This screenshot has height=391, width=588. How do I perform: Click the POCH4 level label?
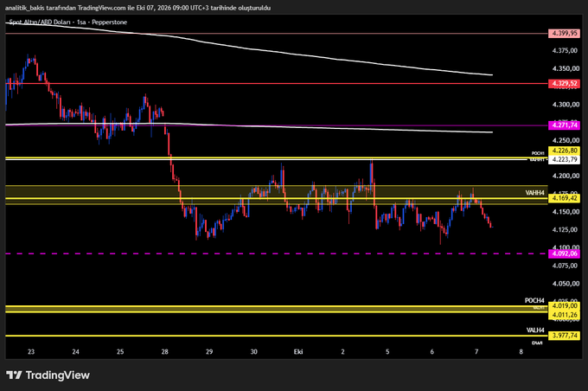click(x=534, y=300)
